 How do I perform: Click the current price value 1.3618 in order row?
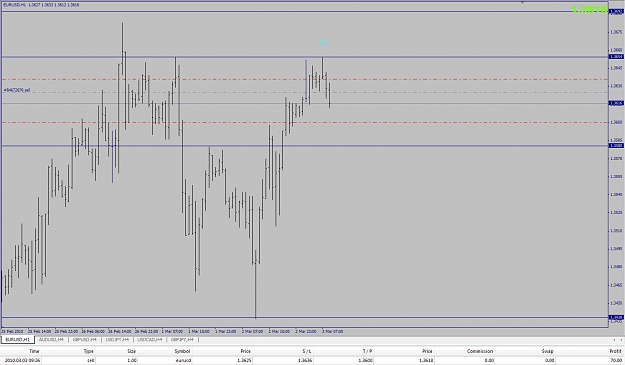[x=426, y=360]
